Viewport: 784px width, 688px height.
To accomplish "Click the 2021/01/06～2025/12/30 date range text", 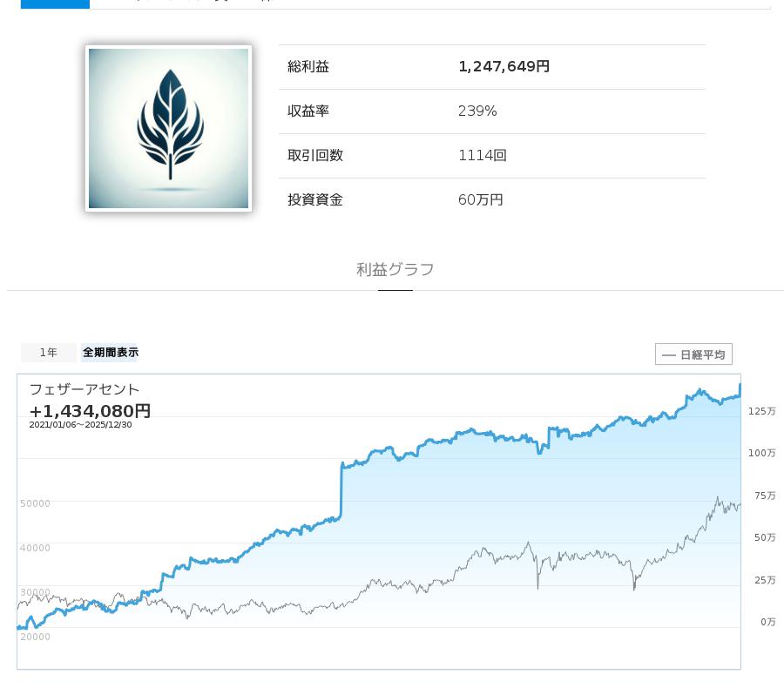I will click(x=80, y=425).
